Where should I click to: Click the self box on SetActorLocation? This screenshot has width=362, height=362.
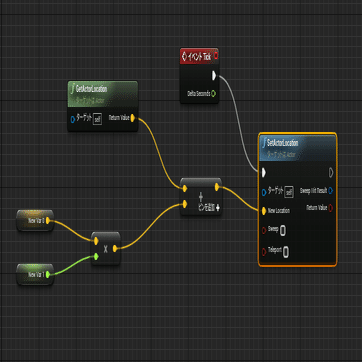point(289,192)
